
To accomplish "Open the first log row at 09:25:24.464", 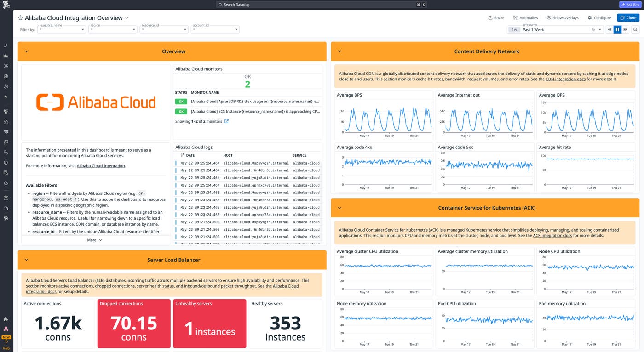I will coord(248,163).
